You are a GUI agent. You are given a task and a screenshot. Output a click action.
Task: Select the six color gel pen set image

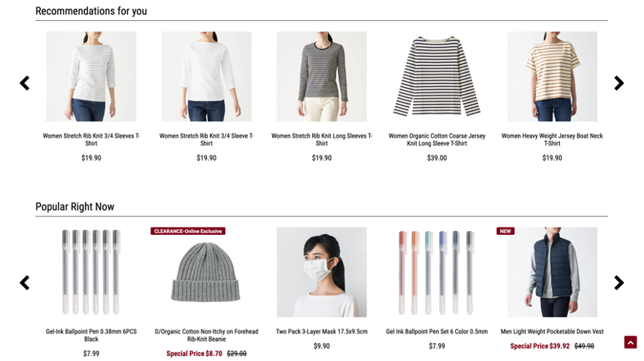(x=437, y=272)
